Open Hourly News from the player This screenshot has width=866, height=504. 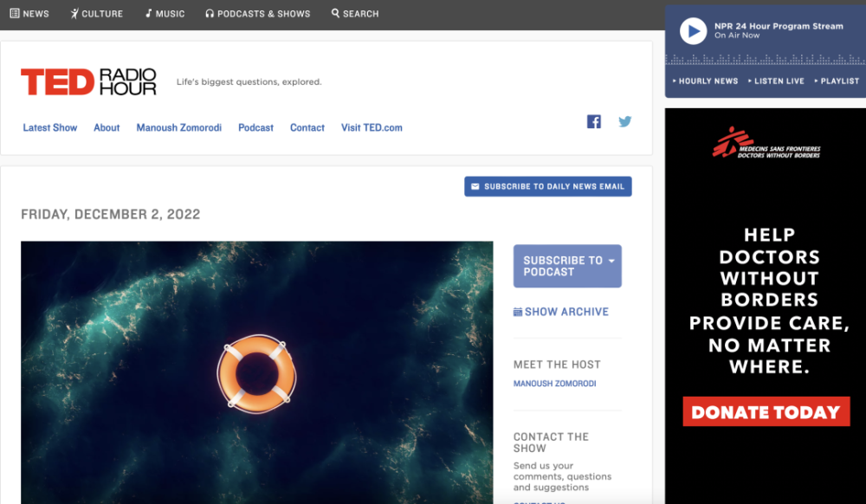(x=705, y=81)
